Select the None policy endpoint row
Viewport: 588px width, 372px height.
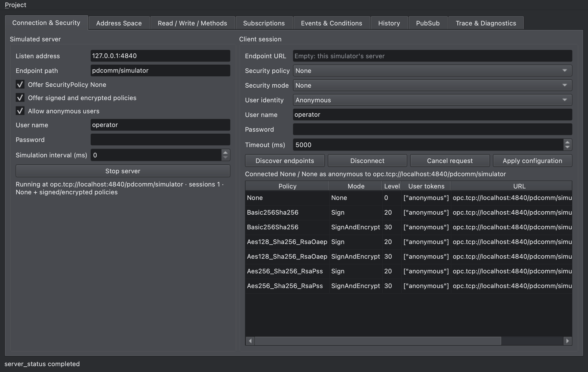point(409,198)
